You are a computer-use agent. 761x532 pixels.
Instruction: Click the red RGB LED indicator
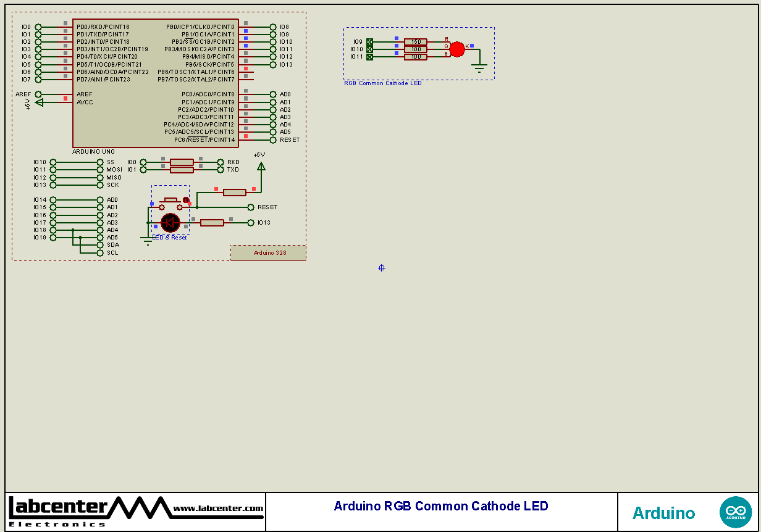457,49
